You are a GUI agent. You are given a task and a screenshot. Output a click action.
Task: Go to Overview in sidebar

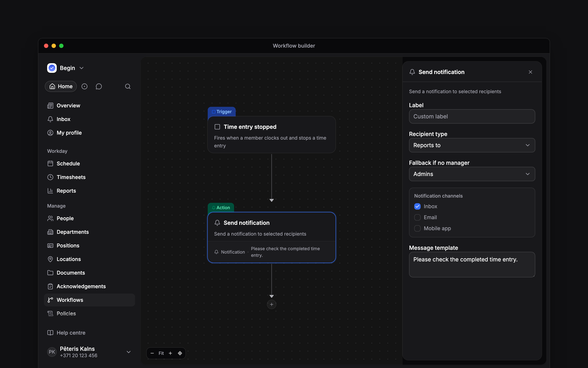click(89, 106)
